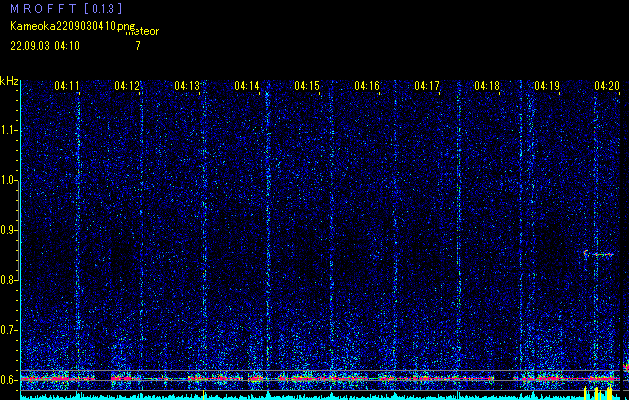The image size is (629, 400).
Task: Select the 04:13 time marker
Action: pos(187,86)
